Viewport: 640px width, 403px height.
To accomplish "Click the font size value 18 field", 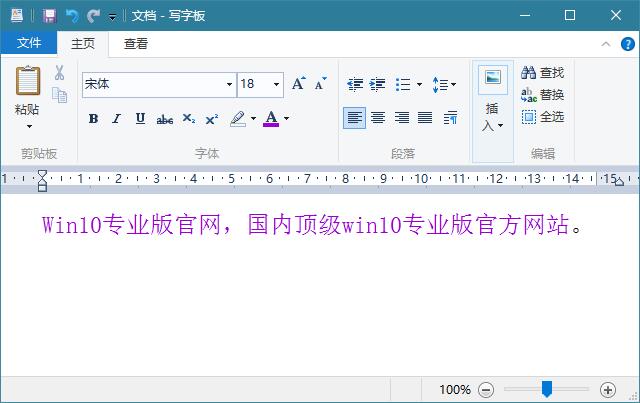I will click(x=254, y=85).
